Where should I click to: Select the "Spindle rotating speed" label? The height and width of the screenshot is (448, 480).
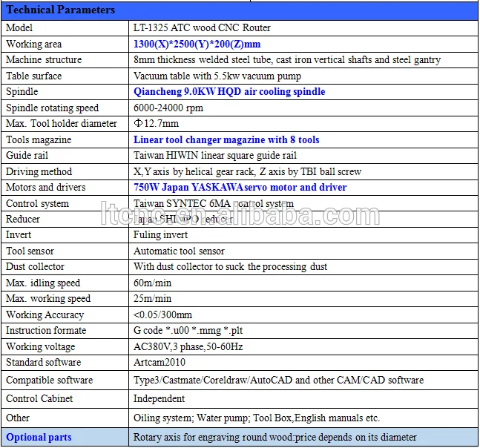click(x=53, y=108)
